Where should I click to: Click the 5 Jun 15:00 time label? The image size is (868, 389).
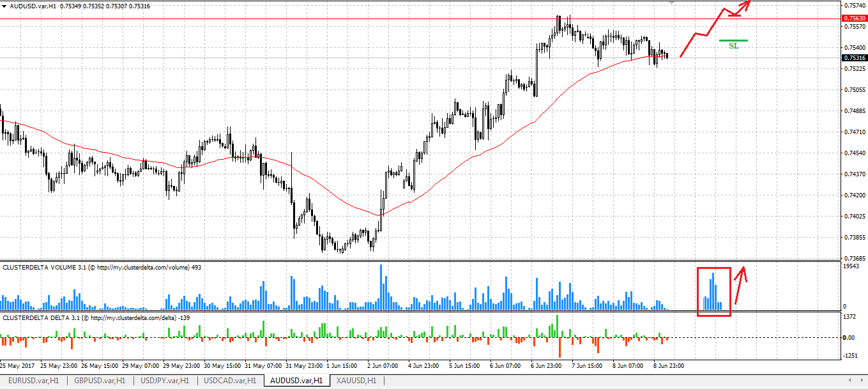(x=464, y=367)
